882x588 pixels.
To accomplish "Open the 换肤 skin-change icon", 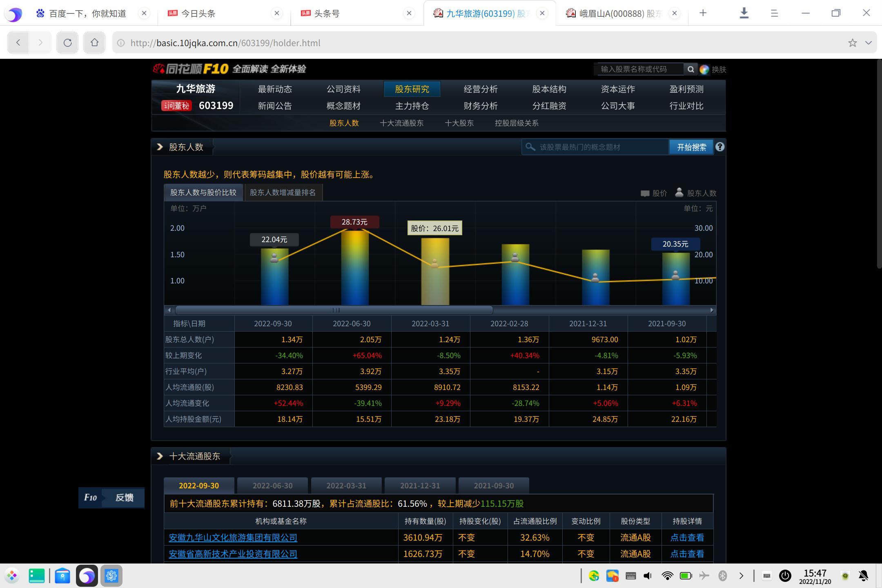I will 704,69.
